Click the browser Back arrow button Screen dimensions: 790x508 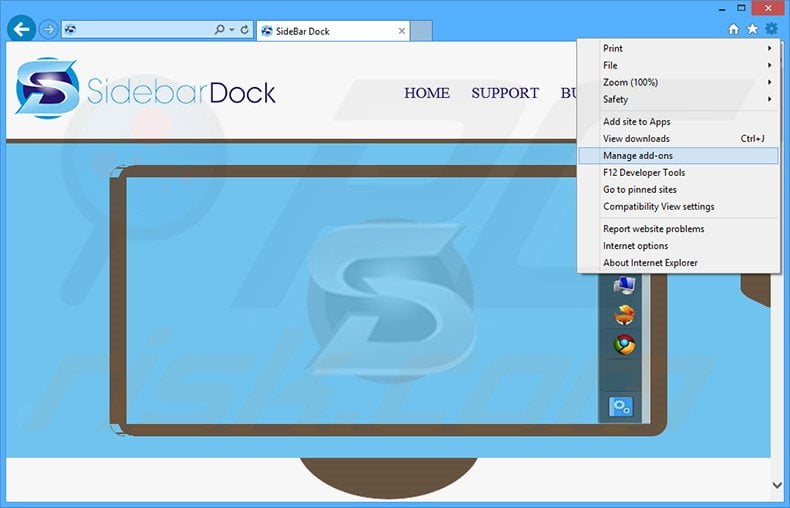(21, 29)
